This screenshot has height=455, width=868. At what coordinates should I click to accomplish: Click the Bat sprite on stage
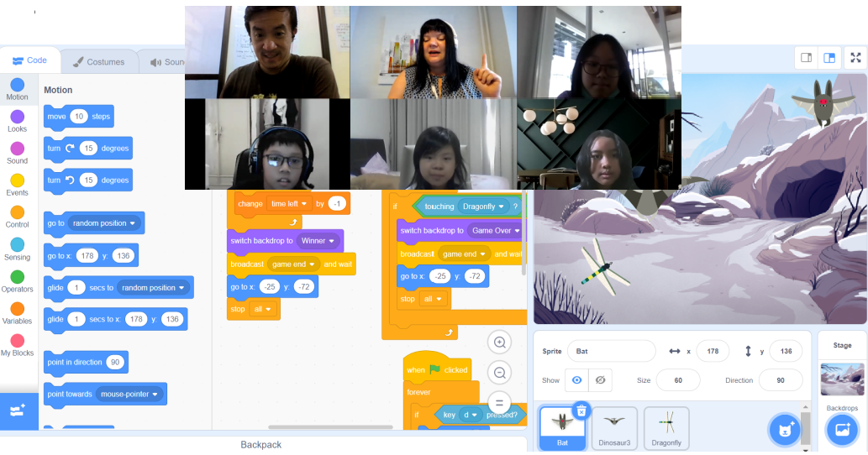[823, 102]
